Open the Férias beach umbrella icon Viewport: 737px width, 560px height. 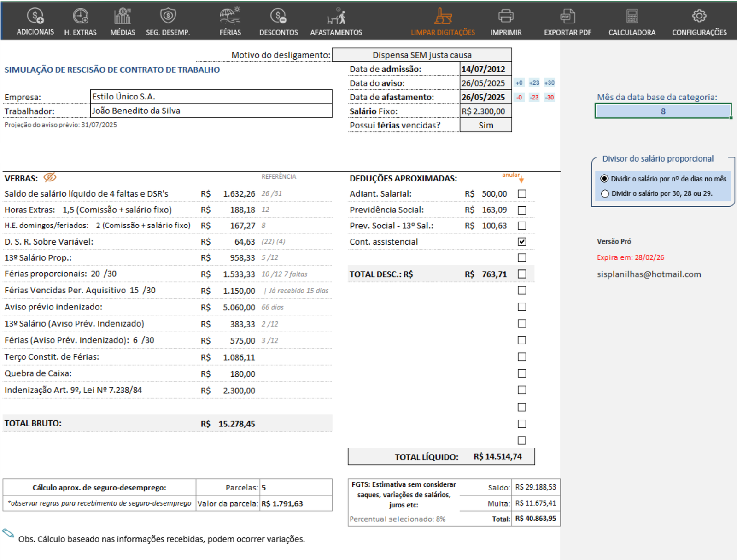click(230, 16)
